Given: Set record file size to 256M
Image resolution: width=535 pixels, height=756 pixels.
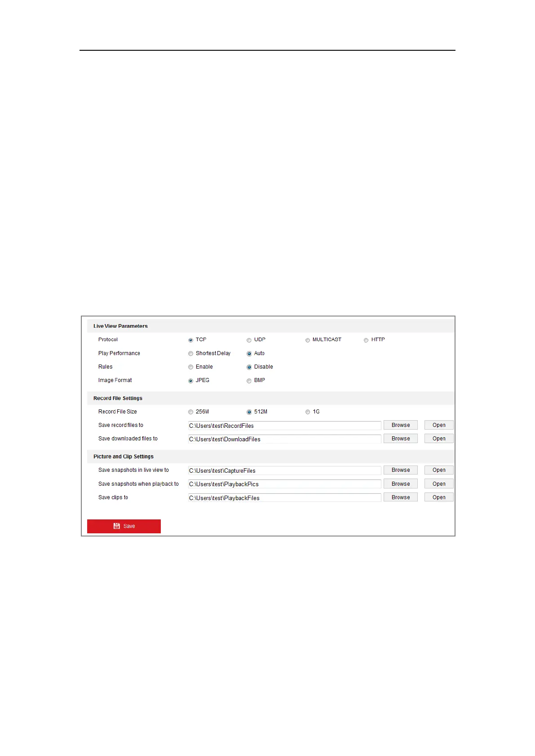Looking at the screenshot, I should 190,412.
